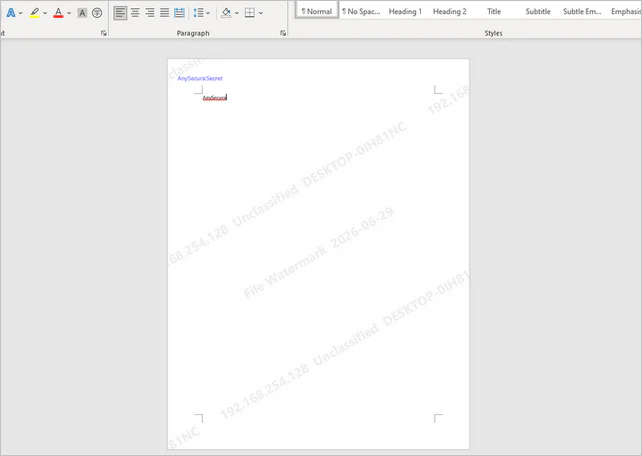Open the highlight color dropdown arrow
Image resolution: width=642 pixels, height=456 pixels.
click(x=45, y=13)
